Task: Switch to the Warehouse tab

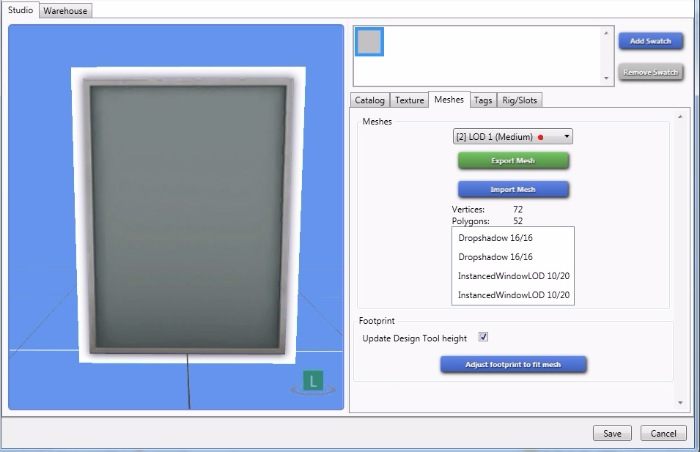Action: (x=66, y=10)
